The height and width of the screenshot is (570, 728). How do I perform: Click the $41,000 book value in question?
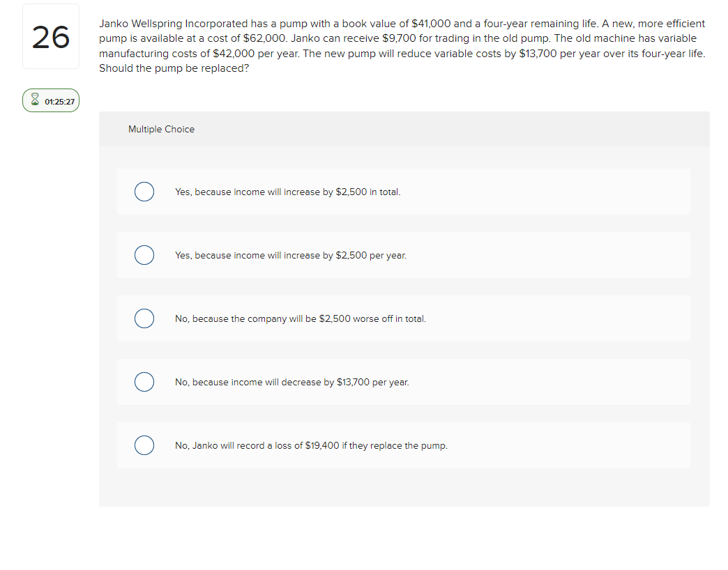431,24
